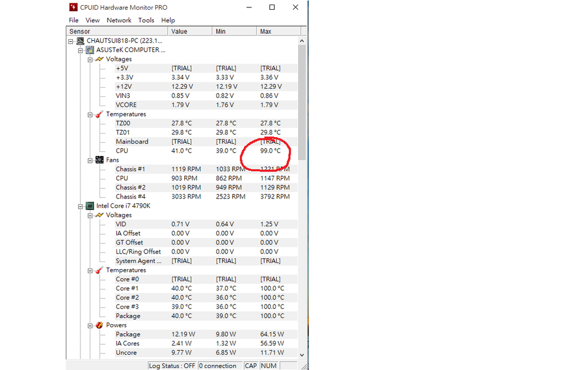Select the VID voltage row
The width and height of the screenshot is (588, 370).
point(206,224)
